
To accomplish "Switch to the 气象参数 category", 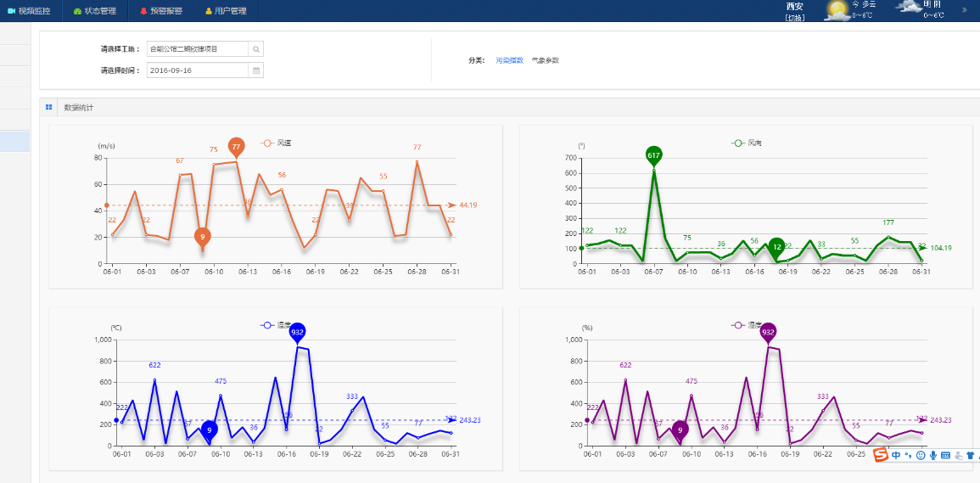I will pyautogui.click(x=545, y=60).
